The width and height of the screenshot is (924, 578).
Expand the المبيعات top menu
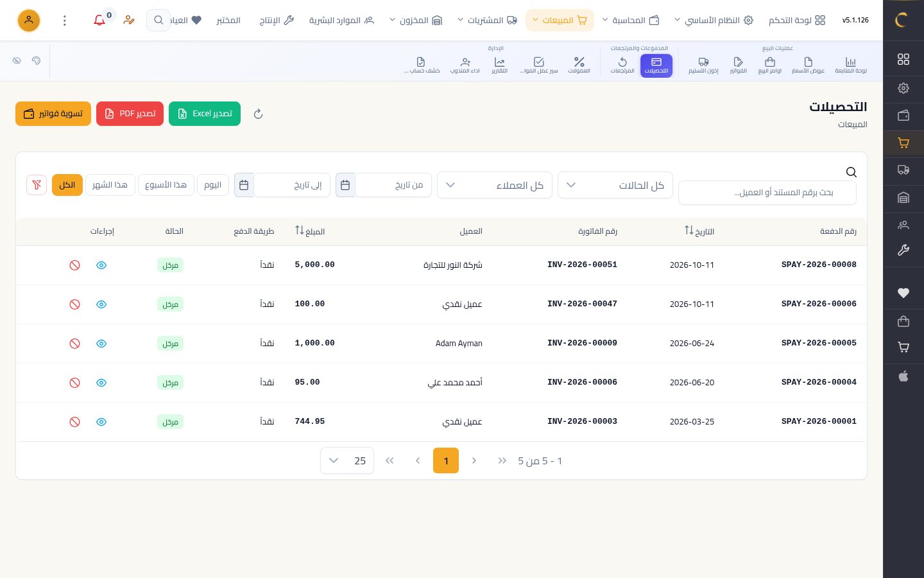(560, 21)
